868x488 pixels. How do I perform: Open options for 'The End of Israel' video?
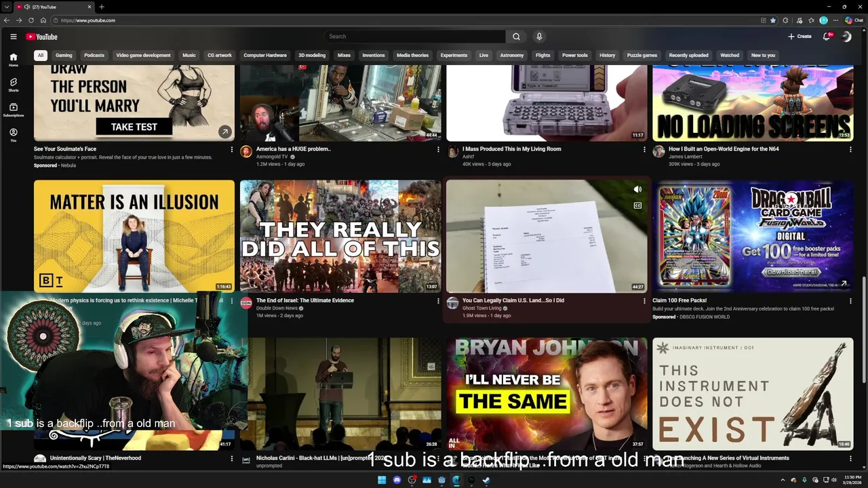[x=438, y=301]
